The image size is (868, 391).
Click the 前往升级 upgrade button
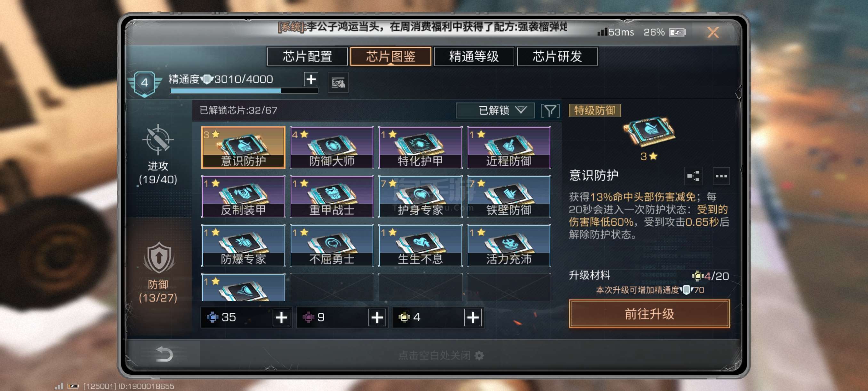click(x=649, y=314)
